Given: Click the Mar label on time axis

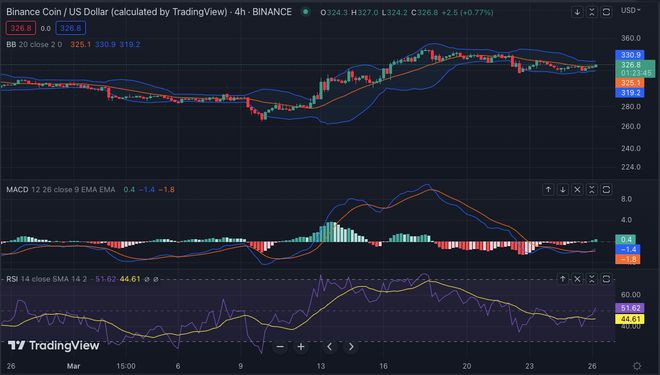Looking at the screenshot, I should click(73, 366).
